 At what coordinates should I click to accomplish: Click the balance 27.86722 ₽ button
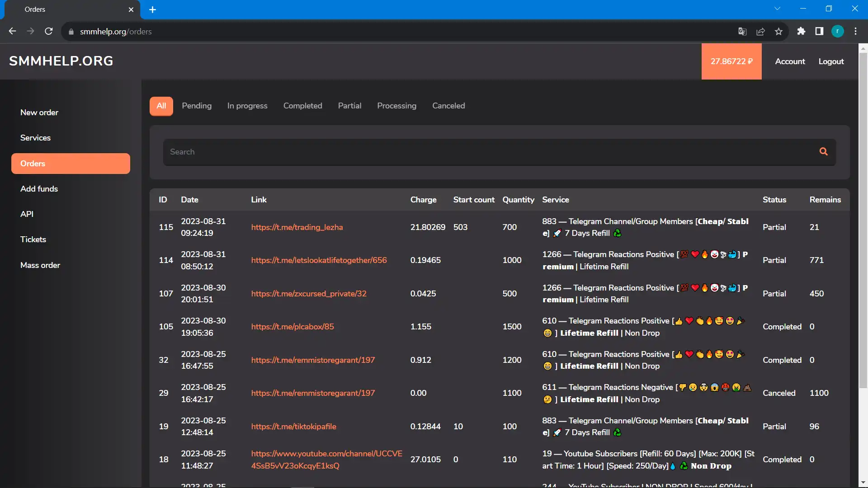click(731, 61)
